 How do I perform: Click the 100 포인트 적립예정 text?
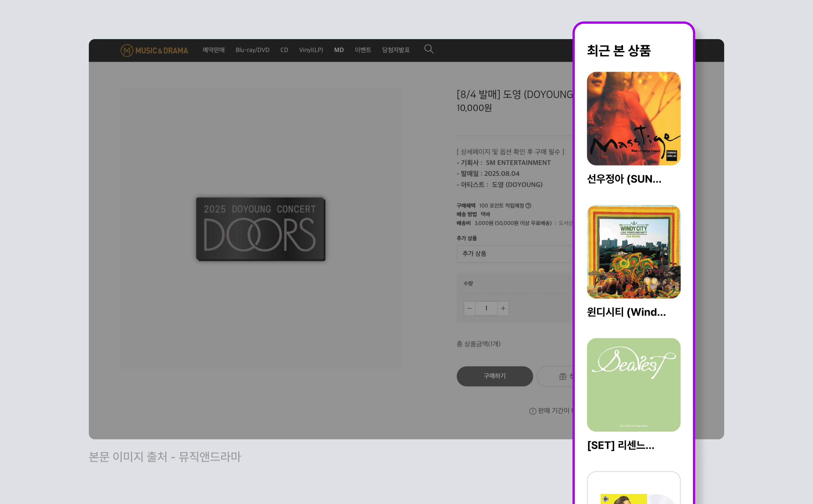pos(502,205)
